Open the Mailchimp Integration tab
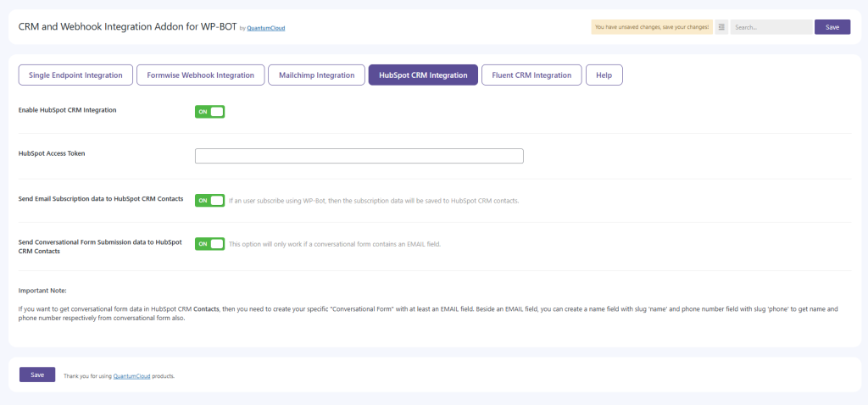The height and width of the screenshot is (405, 868). [317, 75]
